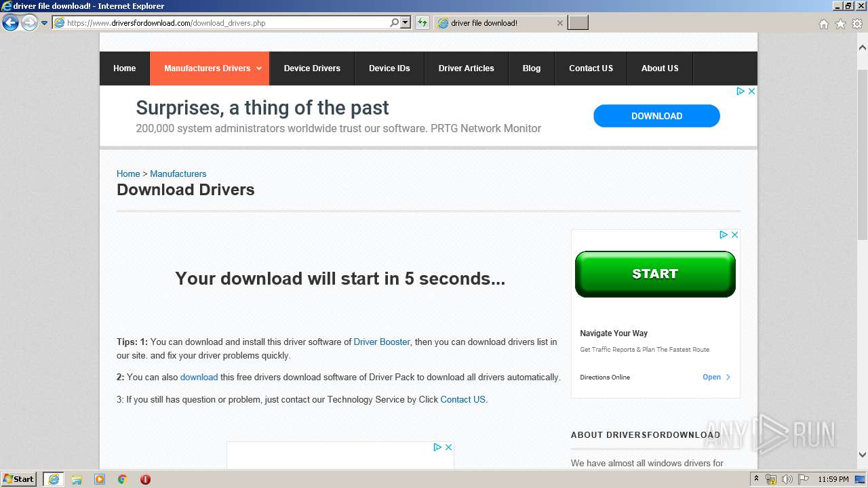Open Driver Articles menu item
Image resolution: width=868 pixels, height=488 pixels.
point(467,68)
